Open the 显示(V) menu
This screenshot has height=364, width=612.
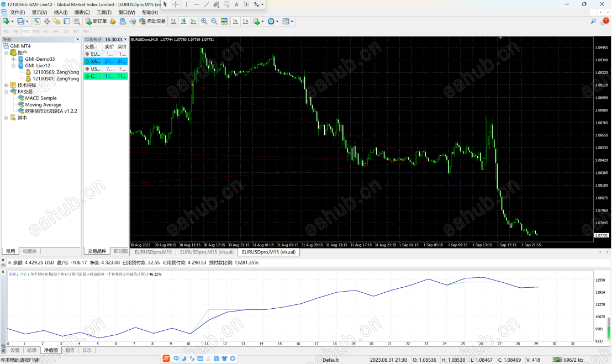point(39,13)
